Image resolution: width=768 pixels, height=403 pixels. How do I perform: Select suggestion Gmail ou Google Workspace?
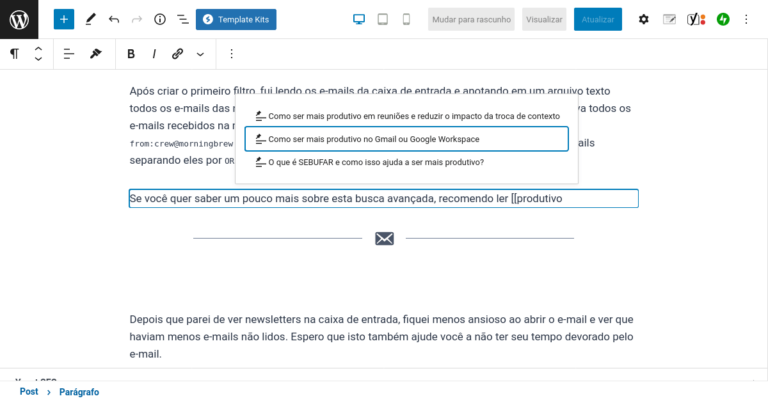[x=407, y=139]
